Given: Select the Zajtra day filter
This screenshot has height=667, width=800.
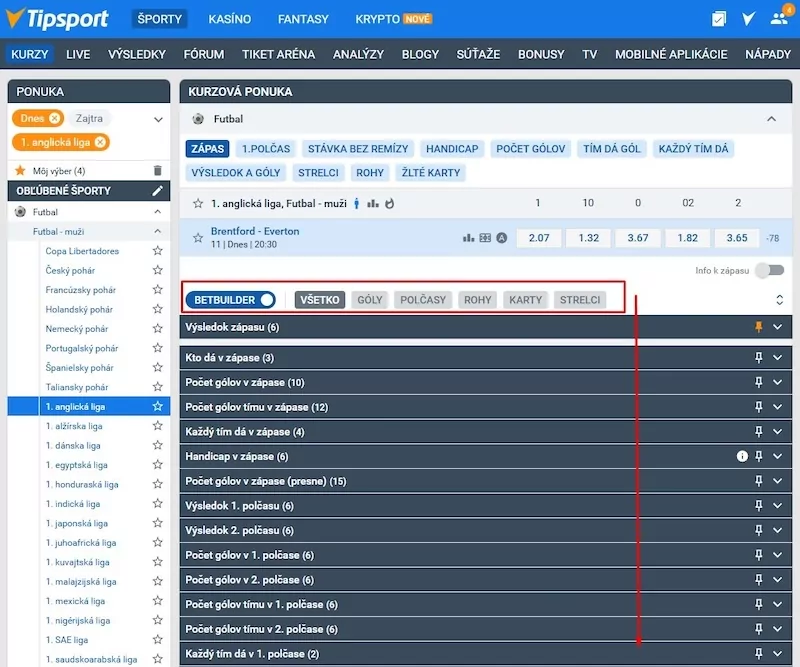Looking at the screenshot, I should [89, 118].
